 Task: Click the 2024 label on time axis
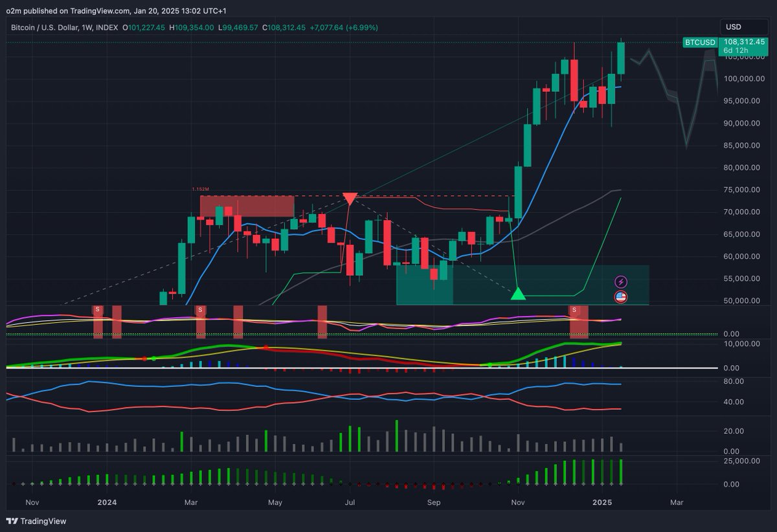point(106,502)
